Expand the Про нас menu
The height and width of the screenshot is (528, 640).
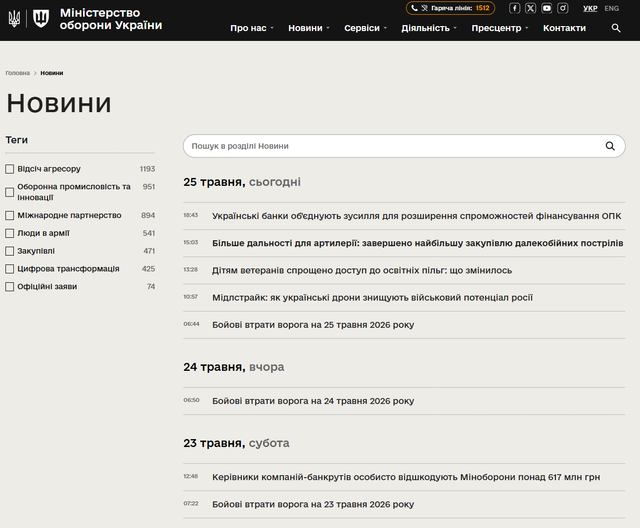point(251,28)
